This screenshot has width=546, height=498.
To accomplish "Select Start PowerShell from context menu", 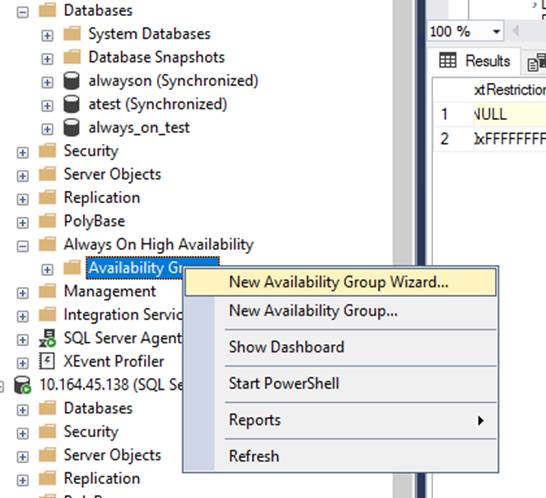I will pos(341,384).
